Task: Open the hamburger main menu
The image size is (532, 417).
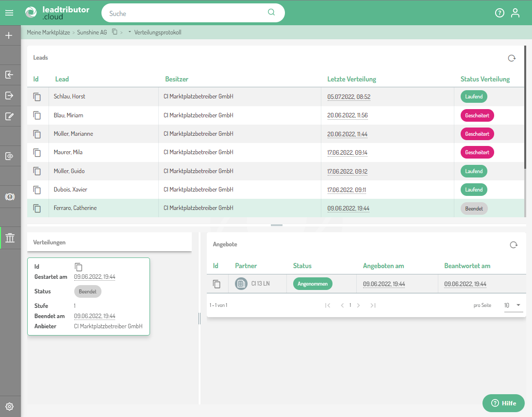Action: pos(9,13)
